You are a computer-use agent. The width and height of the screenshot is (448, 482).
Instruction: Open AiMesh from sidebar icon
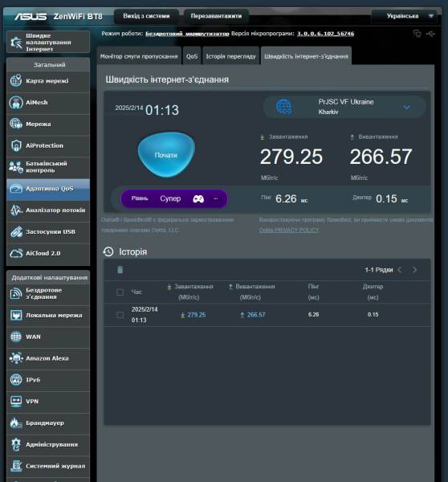coord(16,102)
